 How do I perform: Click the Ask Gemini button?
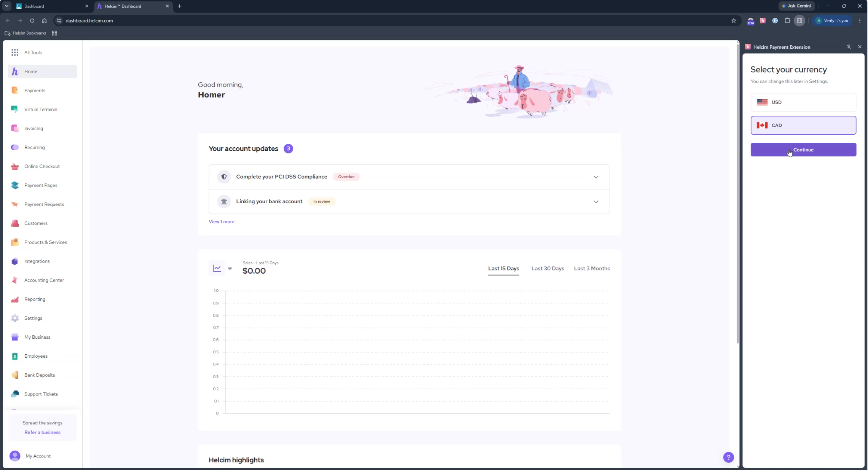coord(796,6)
